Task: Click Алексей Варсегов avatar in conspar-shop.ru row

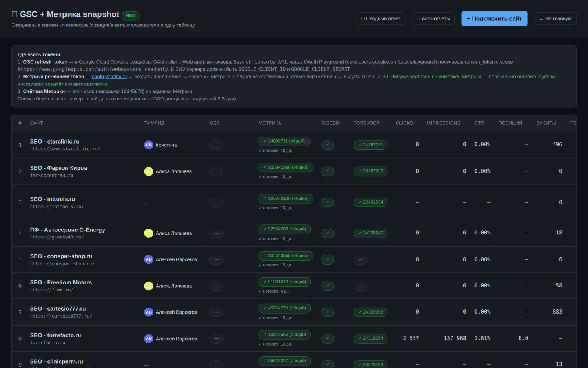Action: coord(148,259)
